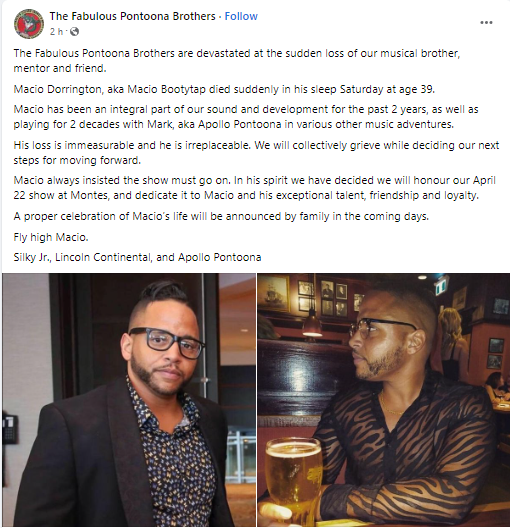Open the post options three-dot menu

point(486,23)
